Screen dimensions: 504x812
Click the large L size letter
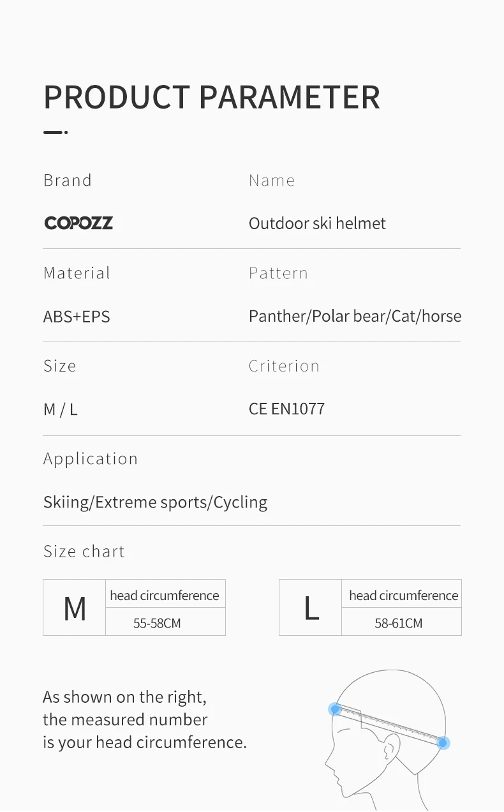(311, 608)
